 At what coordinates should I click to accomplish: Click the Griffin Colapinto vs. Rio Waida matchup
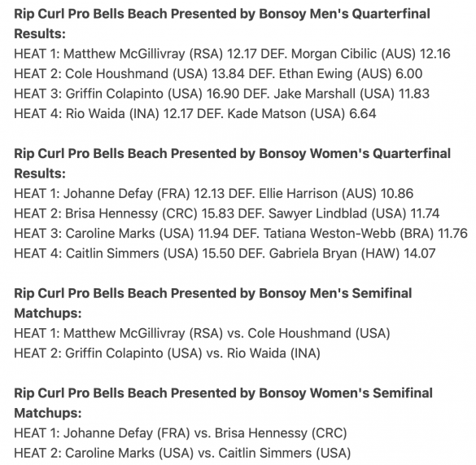[167, 353]
